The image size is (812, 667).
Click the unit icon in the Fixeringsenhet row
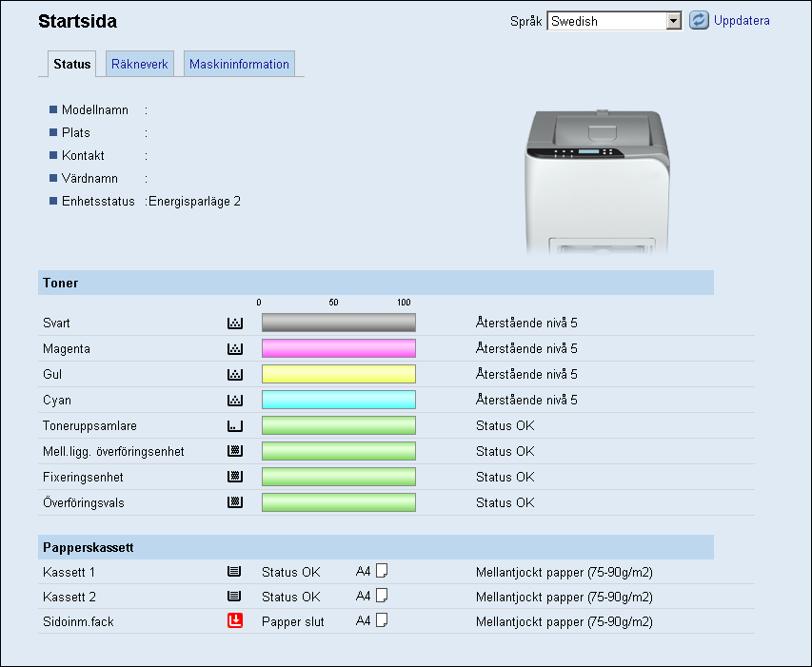235,477
